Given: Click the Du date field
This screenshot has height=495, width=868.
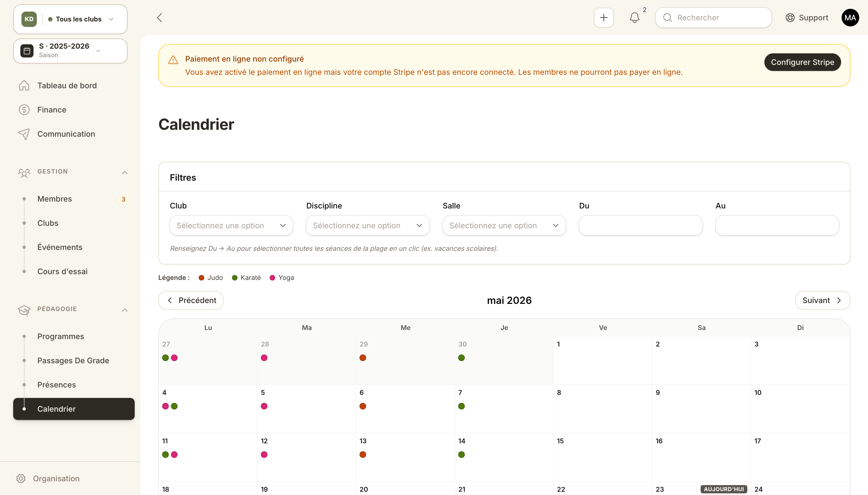Looking at the screenshot, I should tap(640, 226).
